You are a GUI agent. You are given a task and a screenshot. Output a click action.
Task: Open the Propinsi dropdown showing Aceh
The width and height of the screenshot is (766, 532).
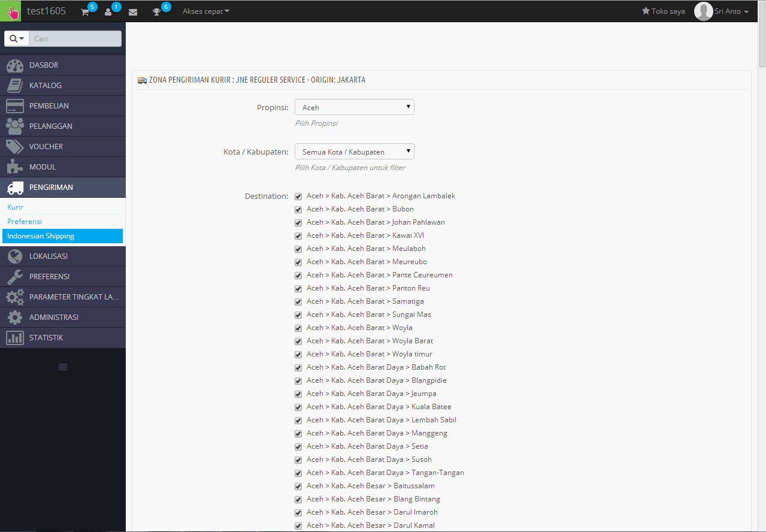tap(355, 107)
